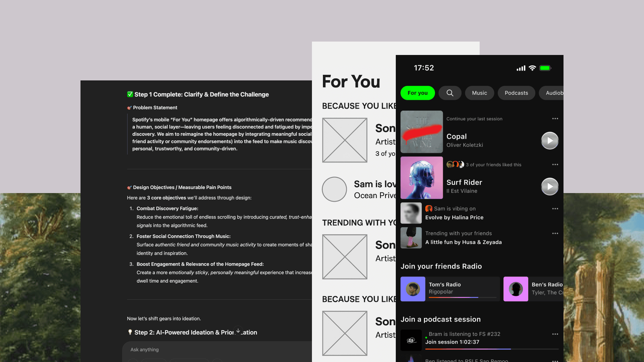Click the green checkmark emoji beside Step 1 Complete
Image resolution: width=644 pixels, height=362 pixels.
click(130, 95)
